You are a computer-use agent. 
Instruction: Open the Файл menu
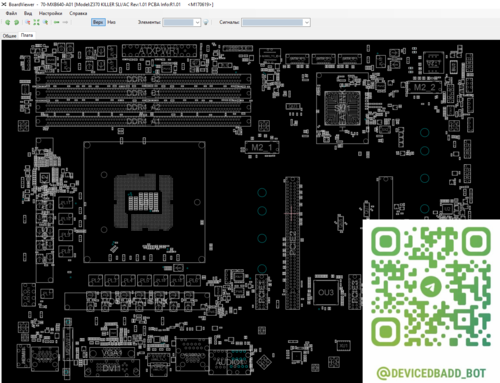click(x=11, y=13)
